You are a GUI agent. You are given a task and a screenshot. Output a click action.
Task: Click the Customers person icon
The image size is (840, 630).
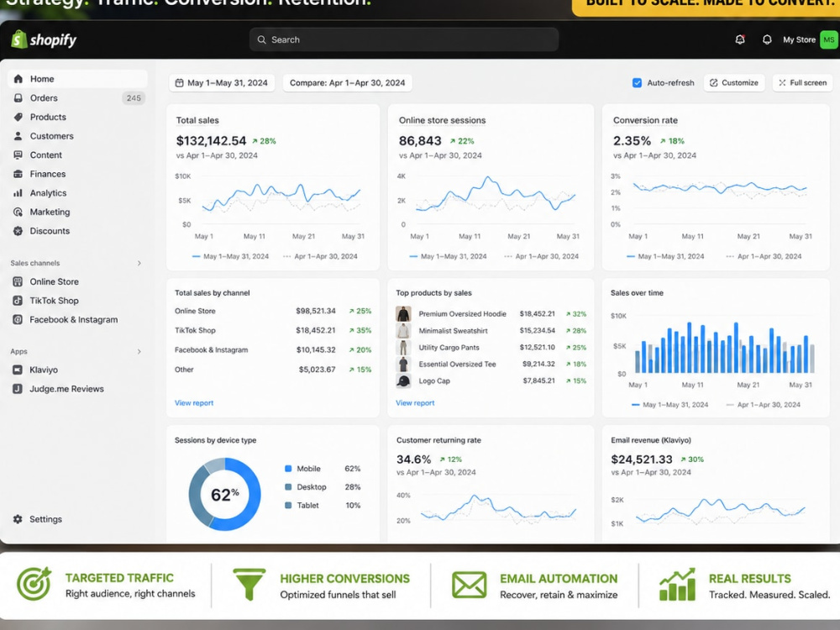(18, 136)
